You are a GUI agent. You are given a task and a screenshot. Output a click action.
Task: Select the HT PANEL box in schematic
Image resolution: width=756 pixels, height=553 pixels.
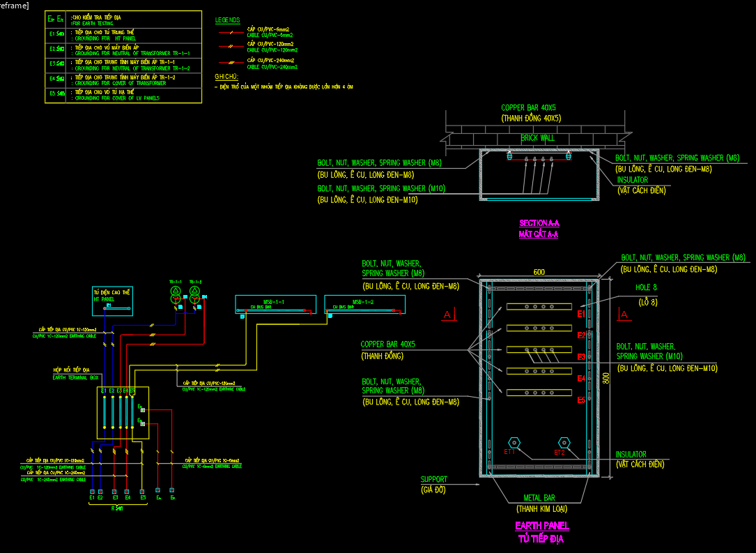(112, 301)
